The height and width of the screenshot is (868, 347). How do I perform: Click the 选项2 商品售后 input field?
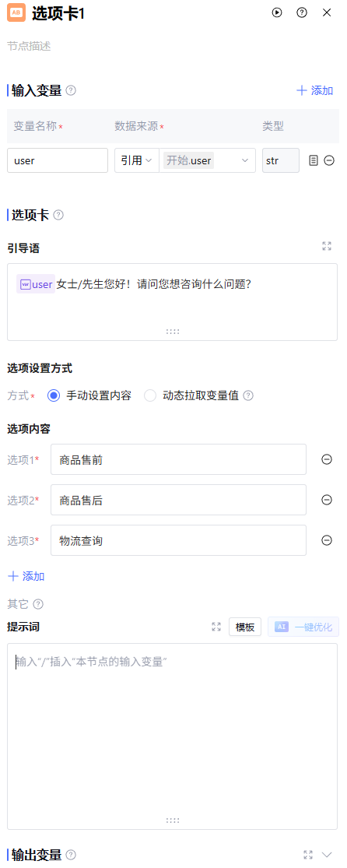coord(178,500)
